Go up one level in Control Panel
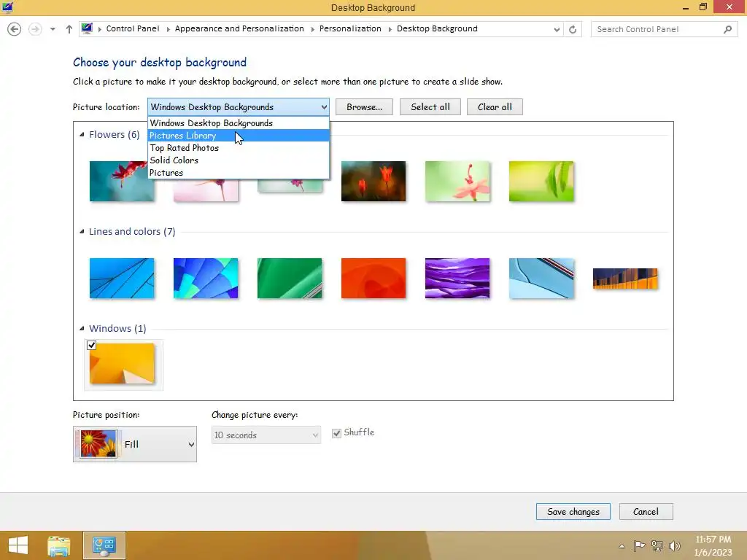747x560 pixels. [69, 29]
